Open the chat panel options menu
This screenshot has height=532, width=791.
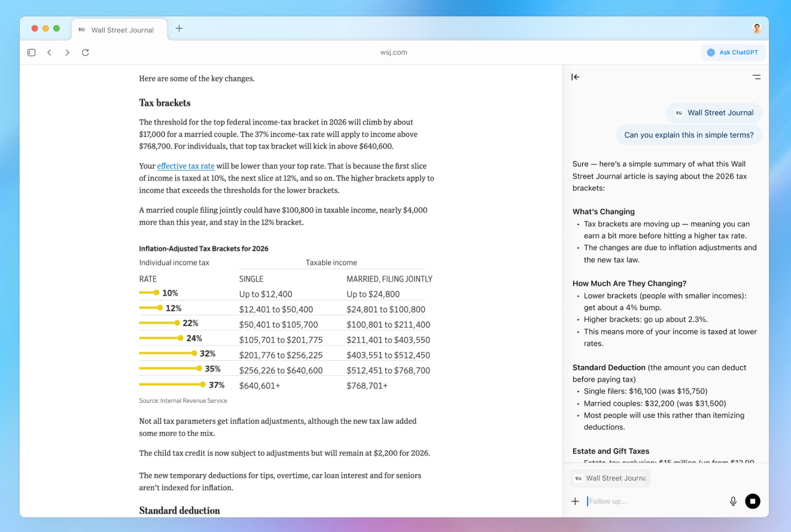point(756,77)
